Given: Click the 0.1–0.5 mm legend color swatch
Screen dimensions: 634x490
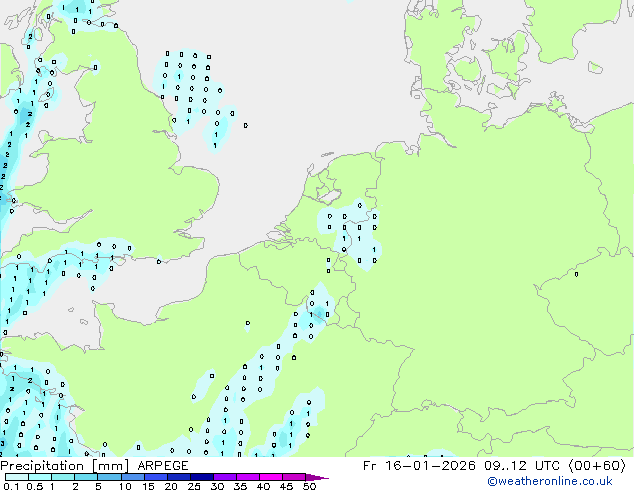Looking at the screenshot, I should pos(17,477).
